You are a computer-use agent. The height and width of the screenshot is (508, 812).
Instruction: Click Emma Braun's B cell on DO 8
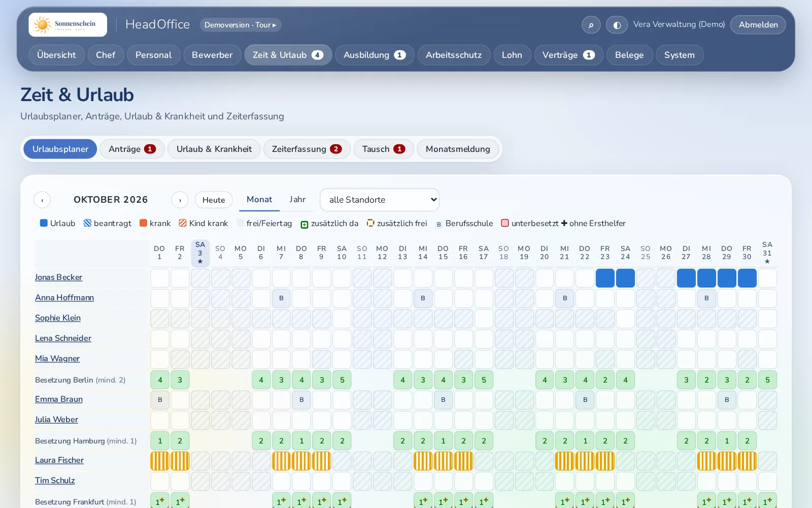(301, 400)
